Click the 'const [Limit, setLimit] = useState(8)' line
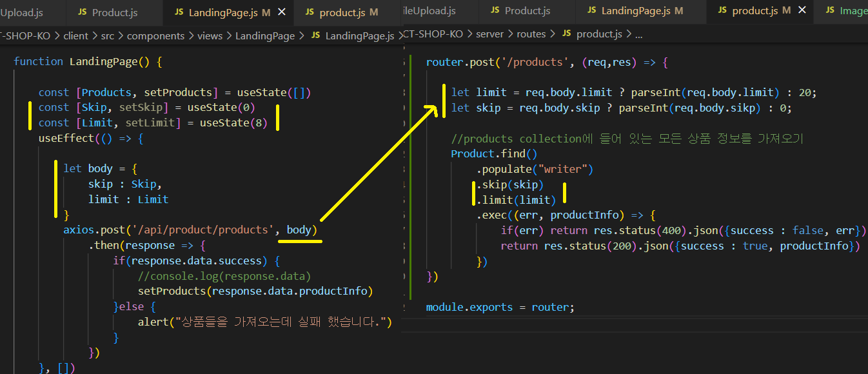Viewport: 868px width, 374px height. click(x=153, y=123)
